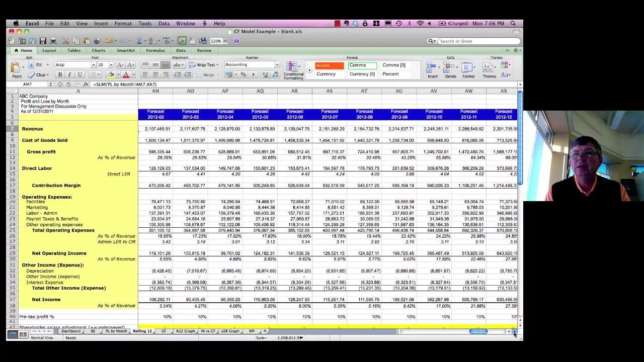Screen dimensions: 644x362
Task: Open the text orientation abc dropdown
Action: coord(179,65)
